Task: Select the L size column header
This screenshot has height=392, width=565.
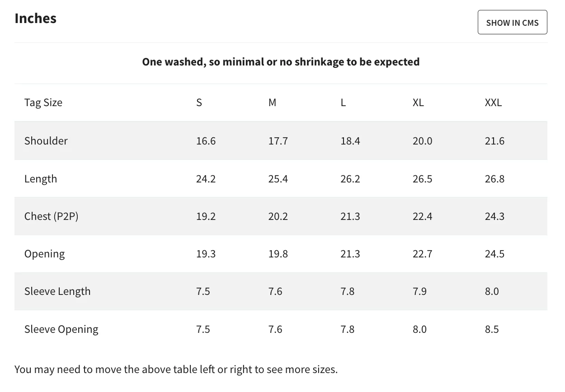Action: click(343, 103)
